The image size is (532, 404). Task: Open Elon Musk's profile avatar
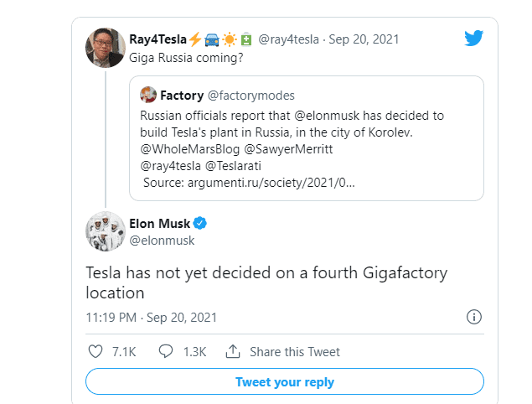pos(106,231)
